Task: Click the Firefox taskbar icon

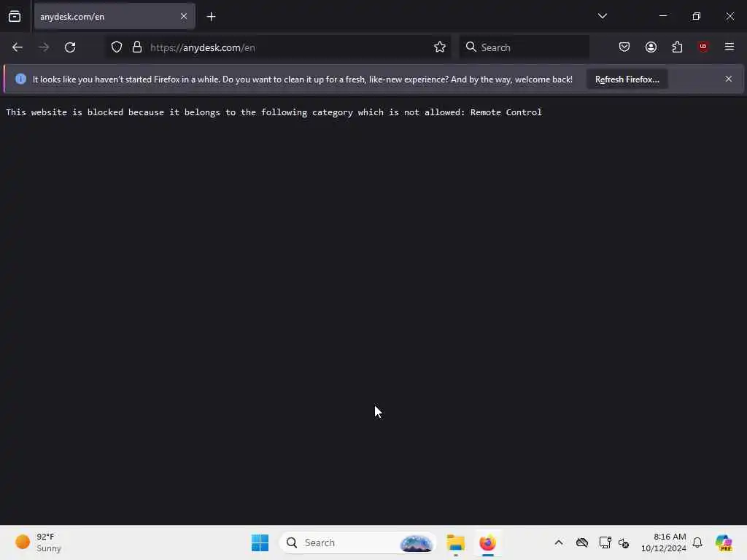Action: [487, 542]
